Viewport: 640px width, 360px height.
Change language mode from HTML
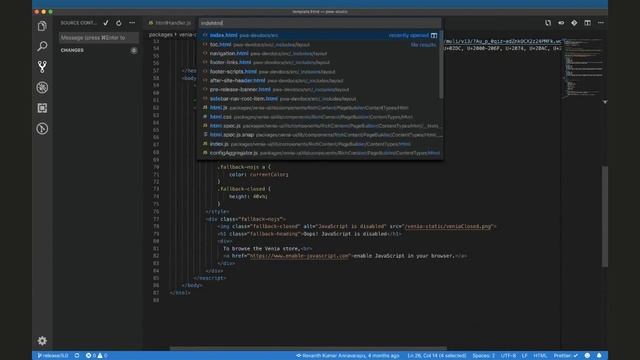pyautogui.click(x=540, y=356)
